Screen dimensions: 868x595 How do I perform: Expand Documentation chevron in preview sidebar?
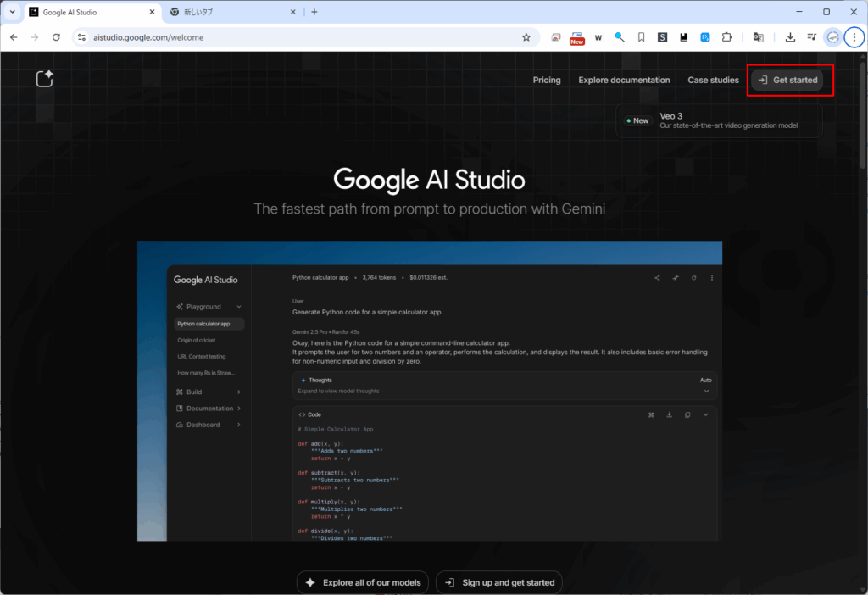(x=239, y=409)
